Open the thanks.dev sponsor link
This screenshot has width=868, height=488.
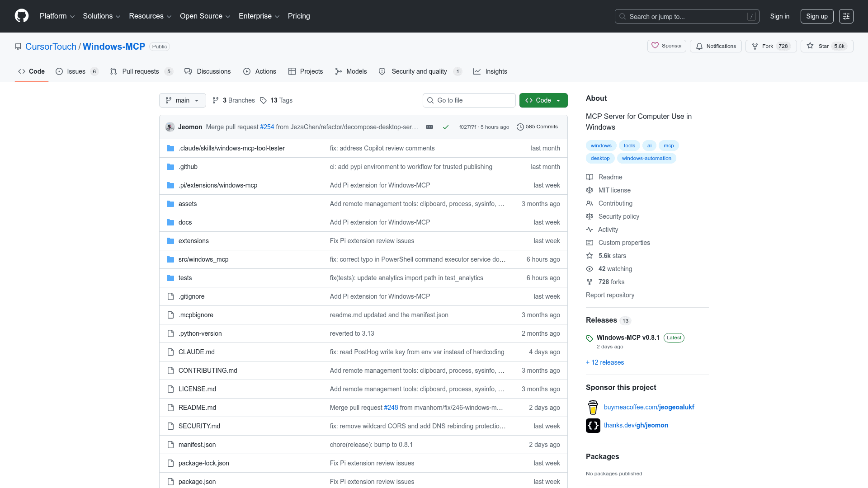636,425
